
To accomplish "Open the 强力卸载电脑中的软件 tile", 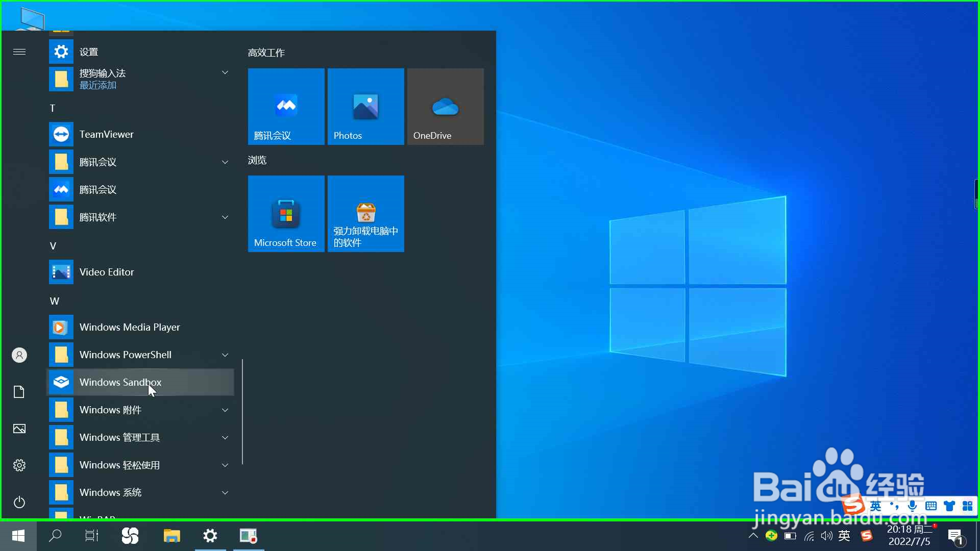I will [x=366, y=214].
